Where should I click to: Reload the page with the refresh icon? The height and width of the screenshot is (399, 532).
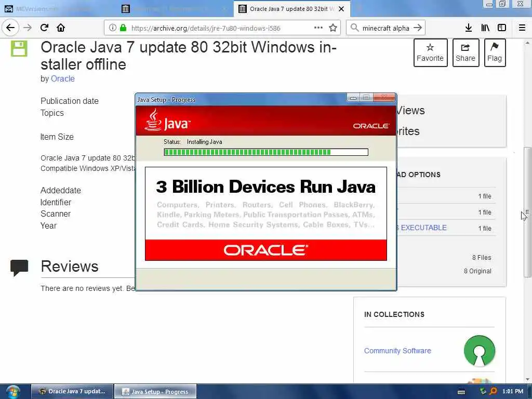tap(44, 28)
